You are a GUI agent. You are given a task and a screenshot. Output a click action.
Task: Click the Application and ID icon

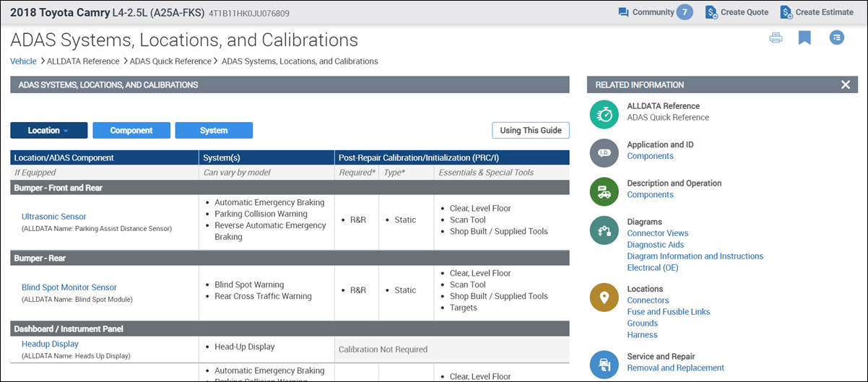click(x=604, y=153)
